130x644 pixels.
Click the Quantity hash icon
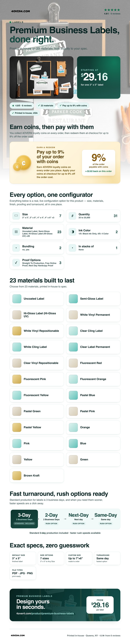tap(73, 216)
